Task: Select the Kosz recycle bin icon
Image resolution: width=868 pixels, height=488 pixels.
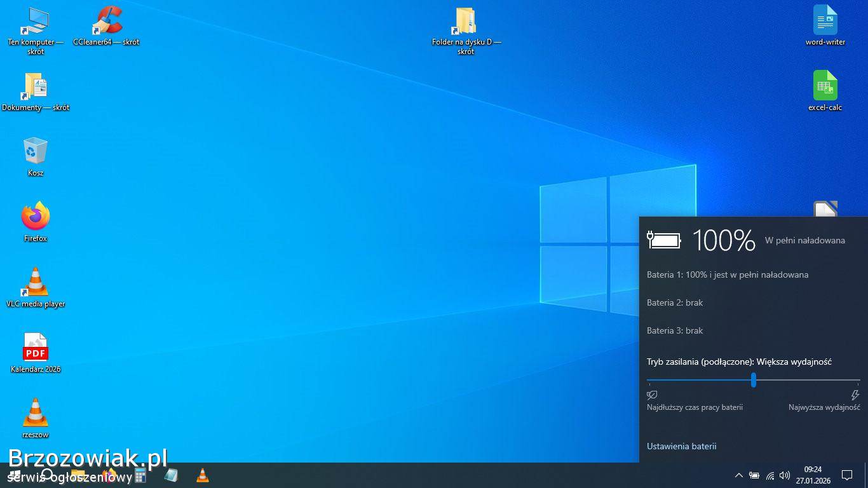Action: point(36,152)
